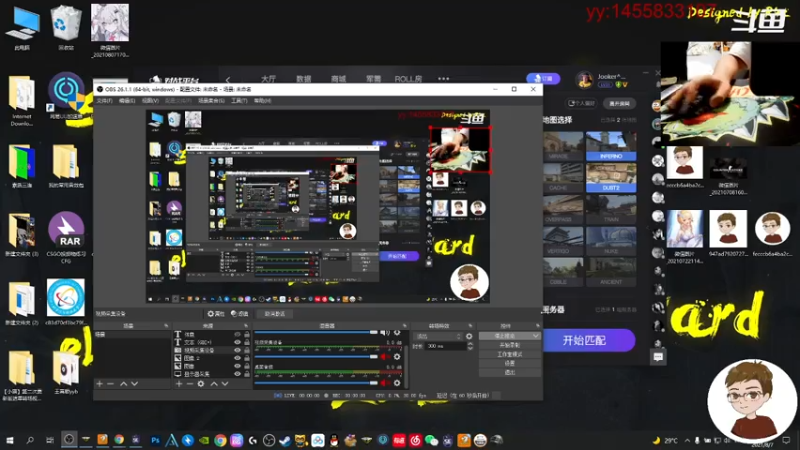Toggle visibility of 图像 2 source
This screenshot has width=800, height=450.
pyautogui.click(x=237, y=358)
